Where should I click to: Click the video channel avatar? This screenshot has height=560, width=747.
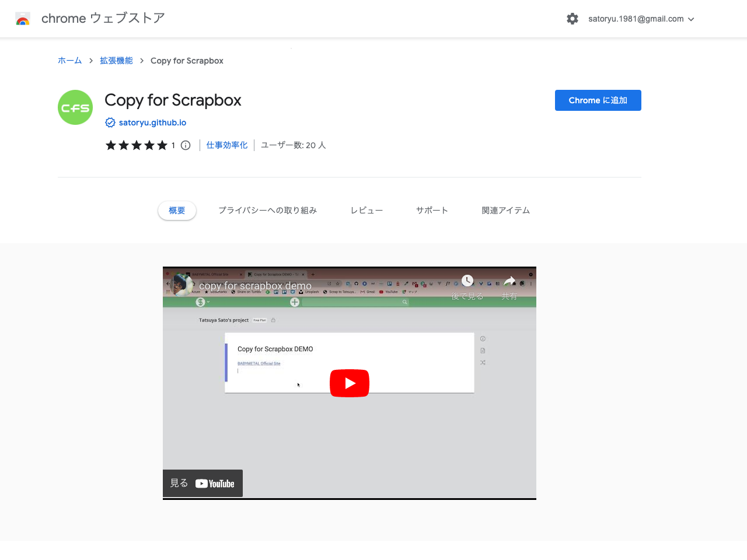pos(183,285)
